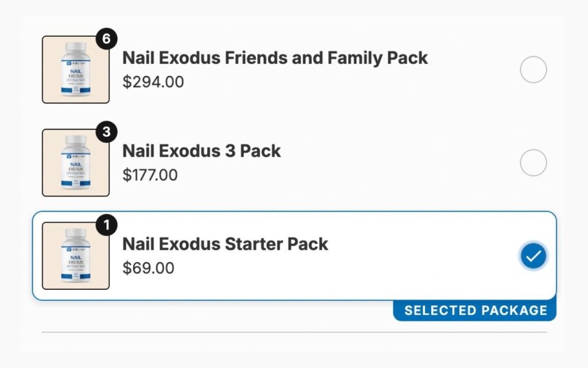The image size is (588, 368).
Task: Click the gray divider line below SELECTED PACKAGE
Action: 295,332
